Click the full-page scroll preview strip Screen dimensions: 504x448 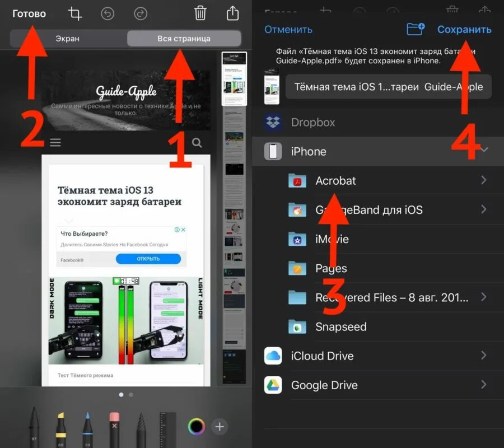[x=234, y=218]
